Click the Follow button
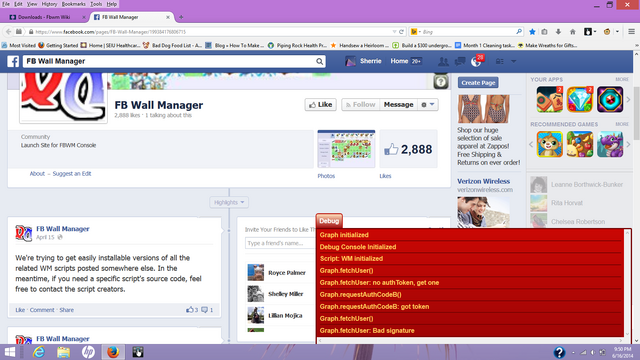This screenshot has width=640, height=360. 360,104
